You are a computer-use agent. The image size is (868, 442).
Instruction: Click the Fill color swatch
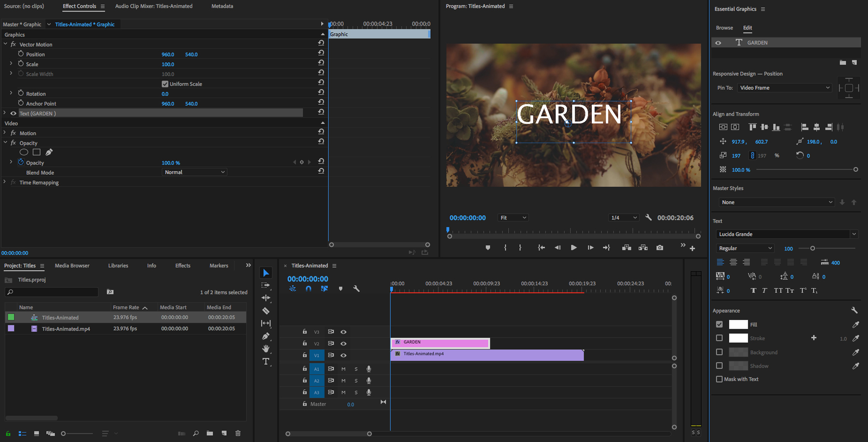click(738, 324)
